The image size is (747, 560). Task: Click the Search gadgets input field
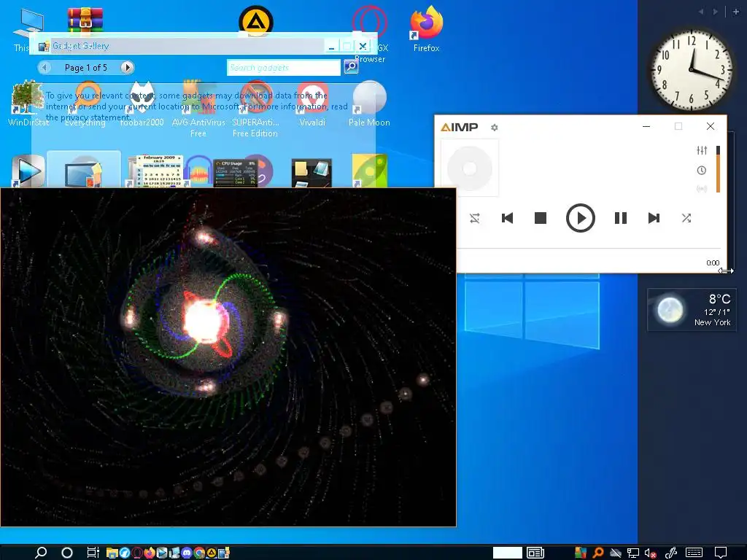(x=284, y=68)
